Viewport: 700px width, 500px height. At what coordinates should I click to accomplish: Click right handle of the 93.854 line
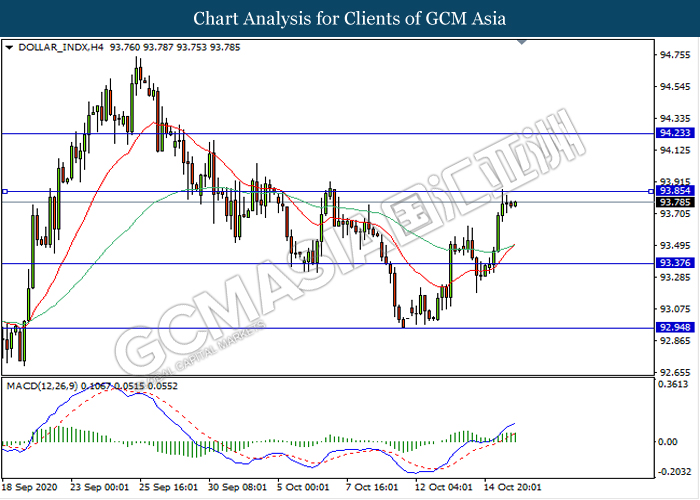coord(651,192)
